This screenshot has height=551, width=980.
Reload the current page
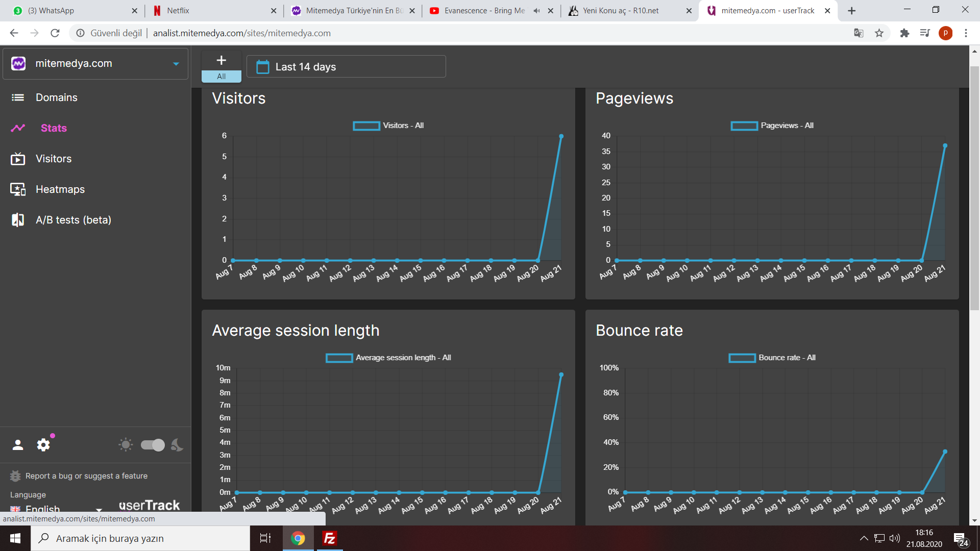pos(55,33)
